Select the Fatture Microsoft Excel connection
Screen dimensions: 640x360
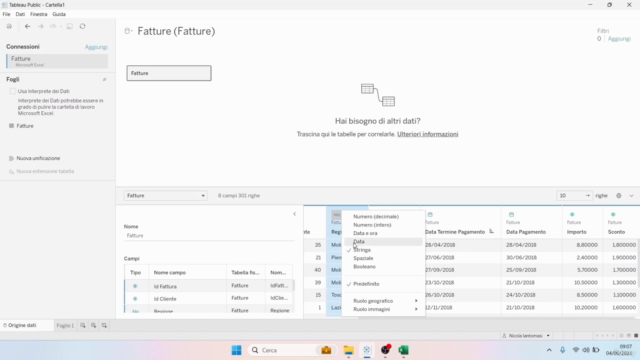[57, 61]
